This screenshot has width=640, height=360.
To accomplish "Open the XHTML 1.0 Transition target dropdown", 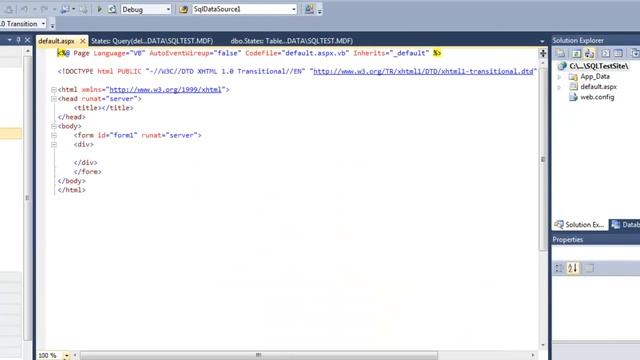I will (43, 24).
